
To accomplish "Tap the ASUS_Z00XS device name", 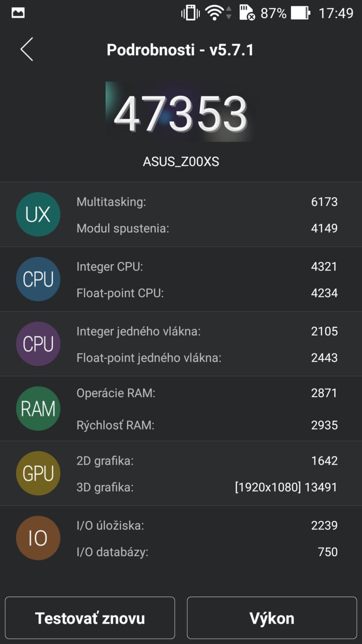I will pyautogui.click(x=181, y=161).
